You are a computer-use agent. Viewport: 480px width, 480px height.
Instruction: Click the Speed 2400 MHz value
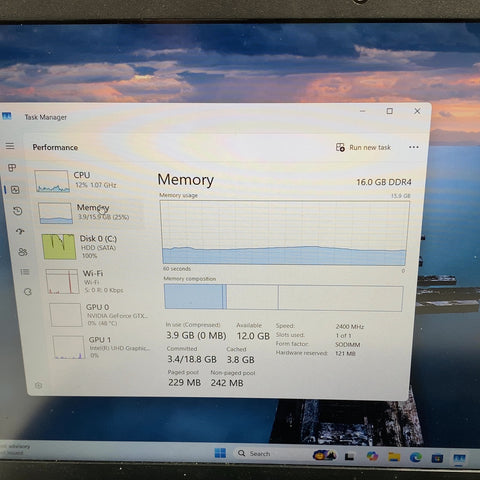350,326
